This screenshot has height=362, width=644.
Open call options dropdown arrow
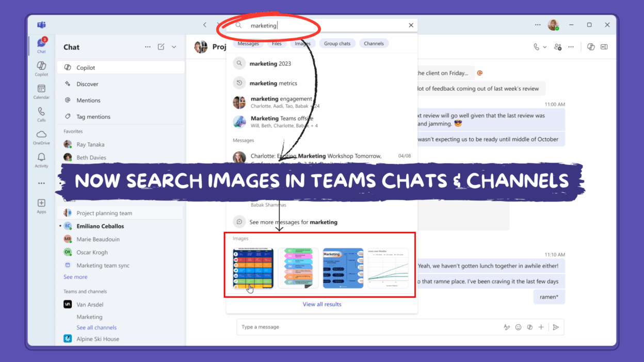(x=545, y=47)
